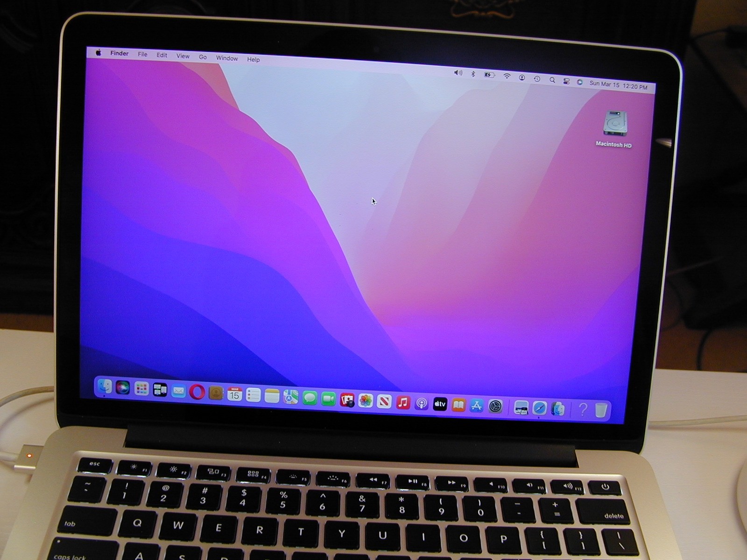747x560 pixels.
Task: Open the Window menu
Action: click(x=227, y=58)
